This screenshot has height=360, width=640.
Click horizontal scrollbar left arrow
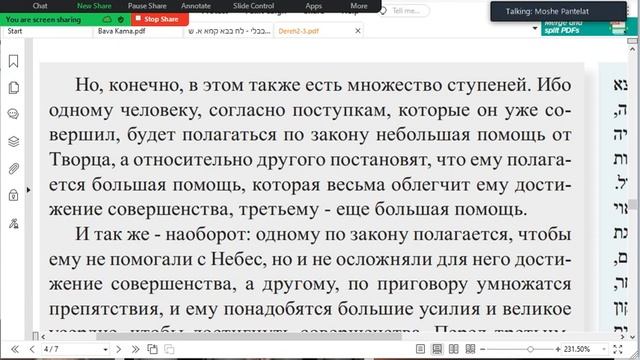coord(43,337)
